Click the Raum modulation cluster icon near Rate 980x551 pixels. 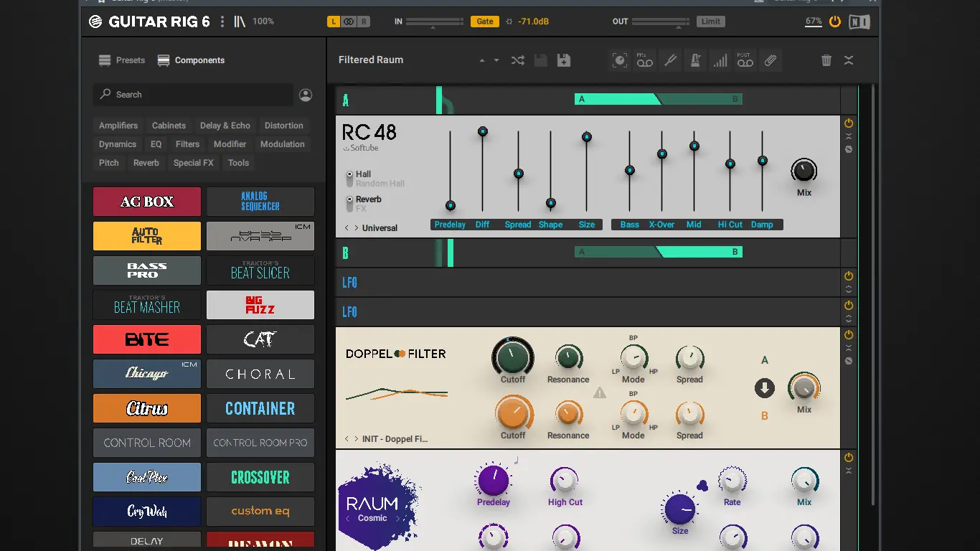pyautogui.click(x=702, y=486)
